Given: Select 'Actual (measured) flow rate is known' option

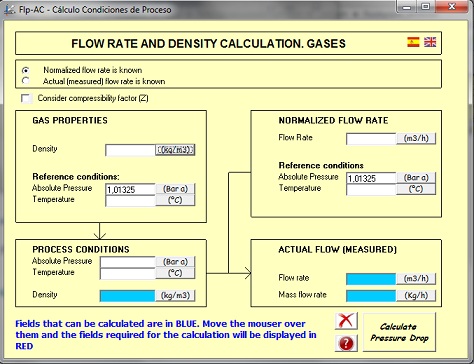Looking at the screenshot, I should click(x=25, y=81).
